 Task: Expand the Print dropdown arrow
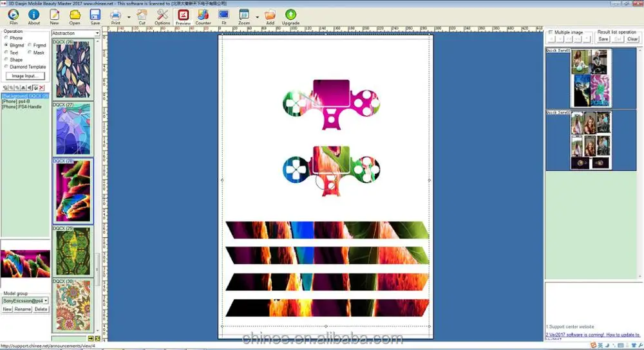pos(129,17)
